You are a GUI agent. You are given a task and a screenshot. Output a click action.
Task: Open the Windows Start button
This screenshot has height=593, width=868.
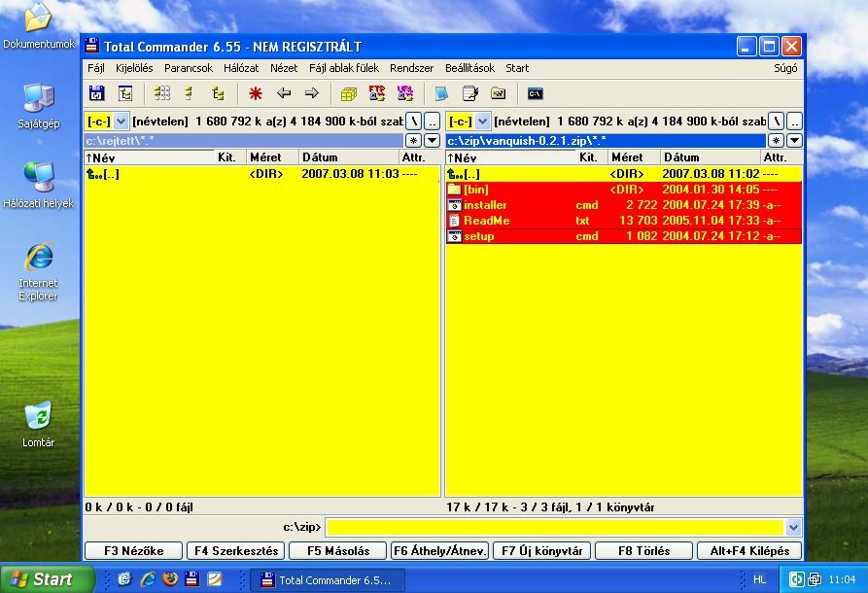[47, 579]
